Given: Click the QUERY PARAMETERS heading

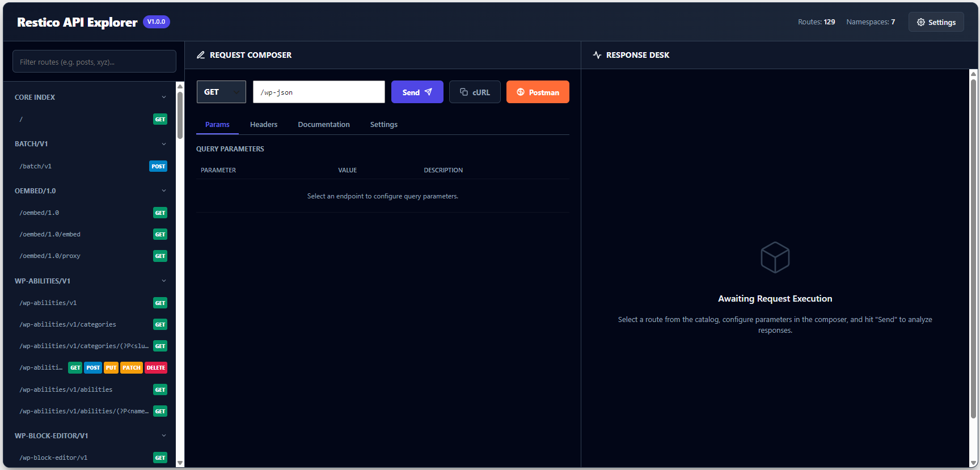Looking at the screenshot, I should [x=230, y=149].
